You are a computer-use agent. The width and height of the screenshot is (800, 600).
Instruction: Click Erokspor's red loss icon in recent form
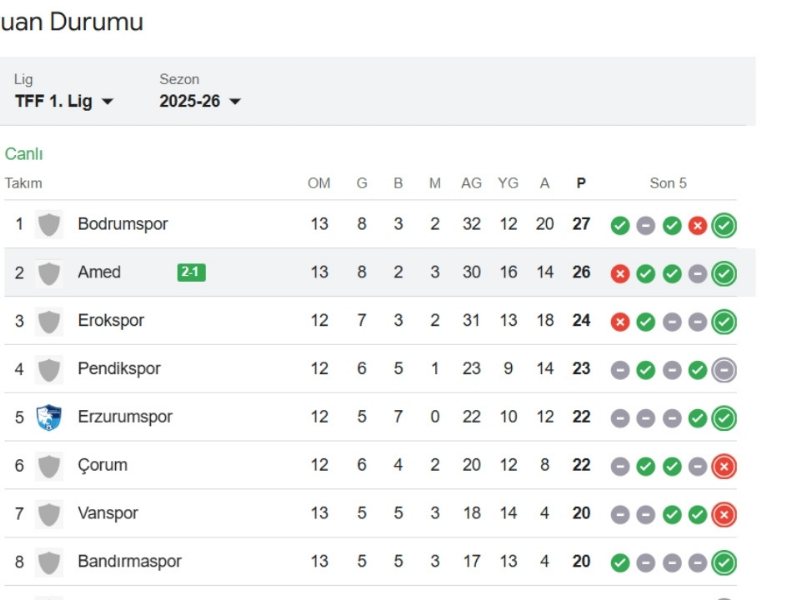click(619, 321)
